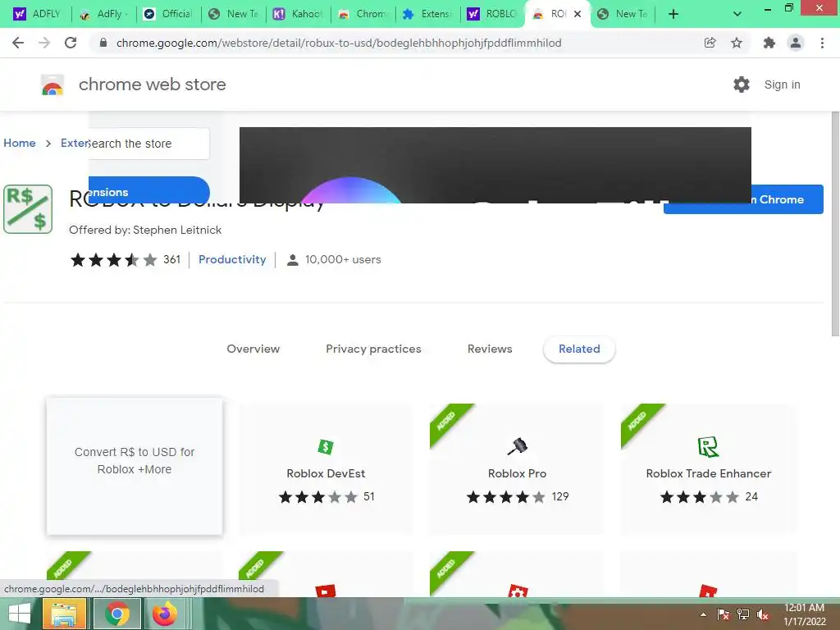
Task: Switch to the ADFLY tab
Action: tap(37, 15)
